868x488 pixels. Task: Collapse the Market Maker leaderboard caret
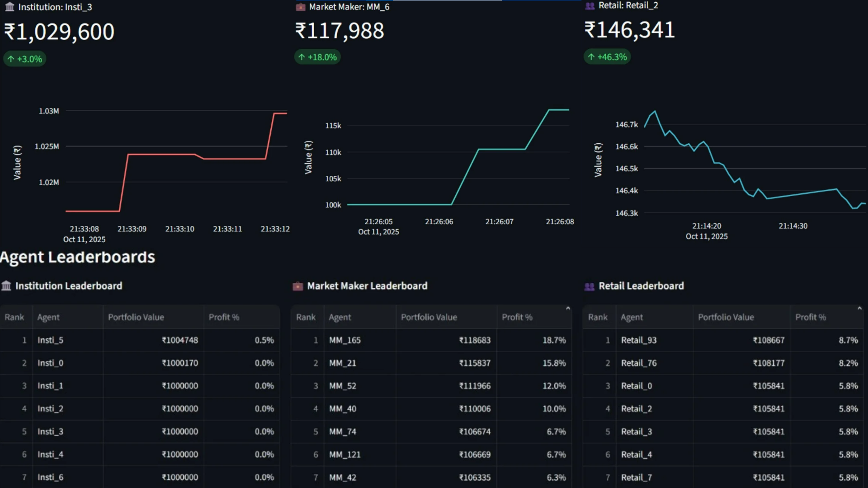[568, 309]
